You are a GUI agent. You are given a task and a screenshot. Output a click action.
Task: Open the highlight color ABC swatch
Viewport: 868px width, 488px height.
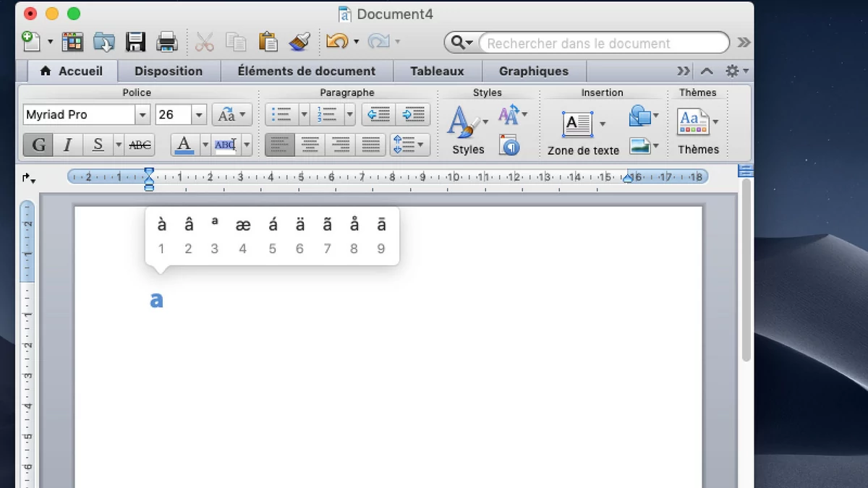pos(226,145)
